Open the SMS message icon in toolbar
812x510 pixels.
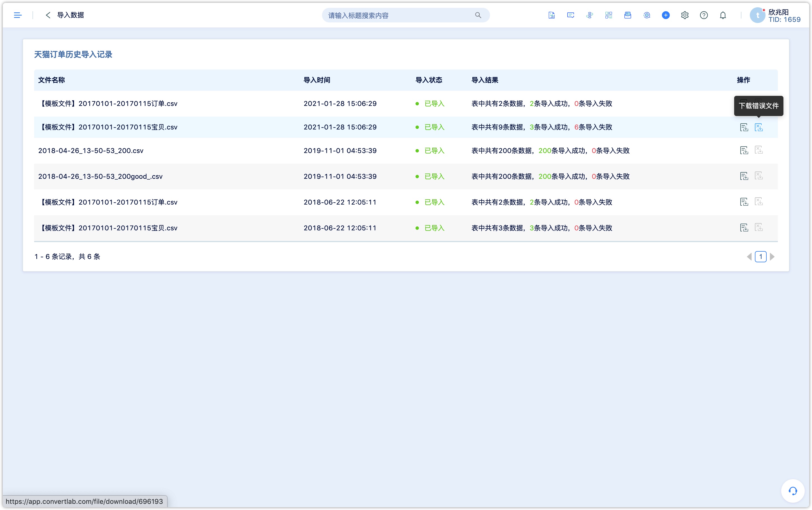tap(570, 15)
